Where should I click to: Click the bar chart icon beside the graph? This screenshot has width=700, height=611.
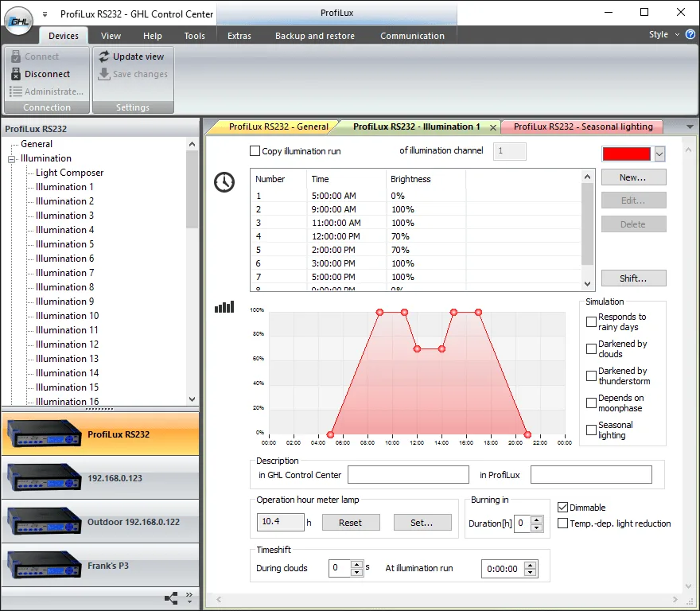click(x=224, y=307)
